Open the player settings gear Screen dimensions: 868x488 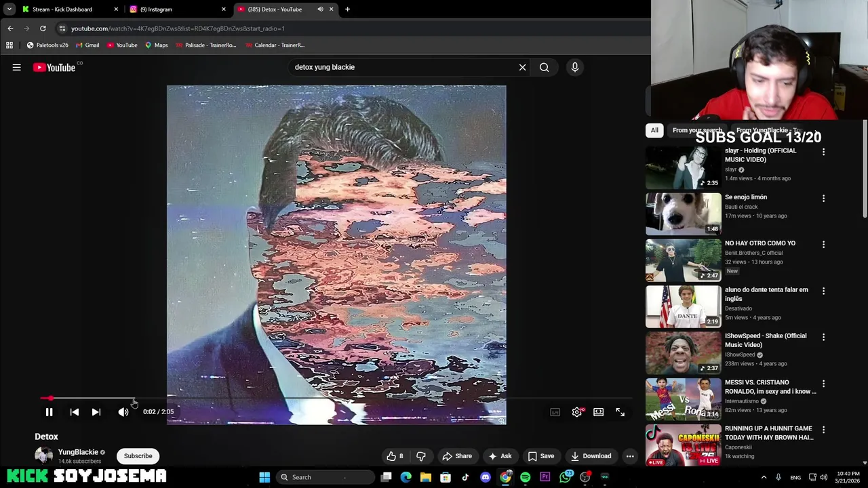(x=576, y=411)
